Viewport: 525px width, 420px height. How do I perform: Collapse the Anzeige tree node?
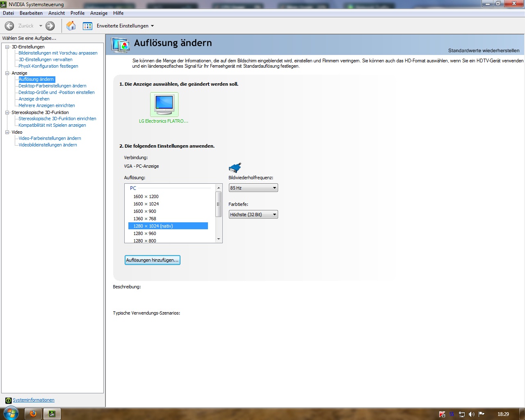coord(7,73)
